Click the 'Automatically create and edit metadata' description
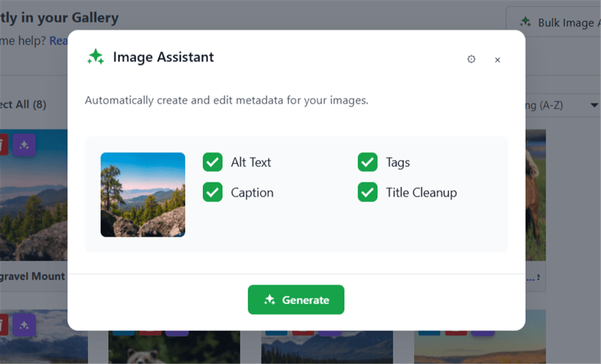This screenshot has width=601, height=364. click(226, 101)
